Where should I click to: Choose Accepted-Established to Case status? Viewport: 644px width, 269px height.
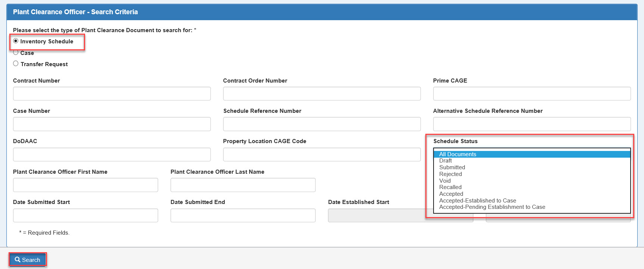pos(532,201)
